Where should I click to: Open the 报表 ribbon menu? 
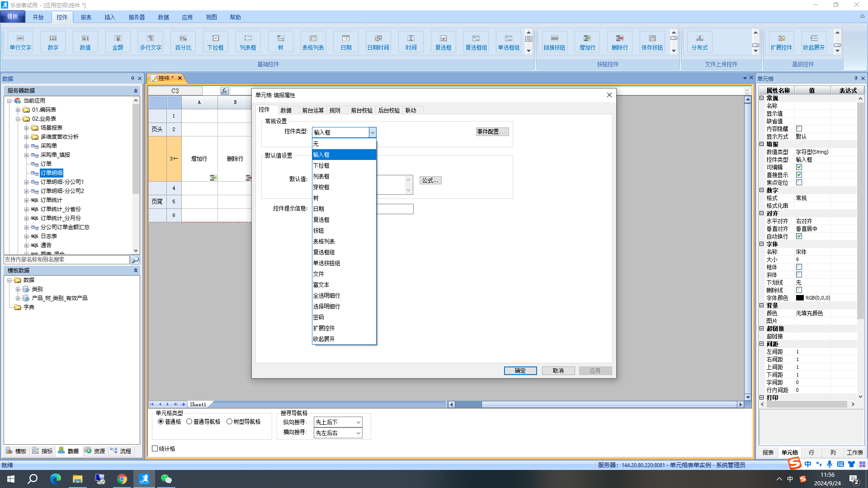click(x=86, y=17)
